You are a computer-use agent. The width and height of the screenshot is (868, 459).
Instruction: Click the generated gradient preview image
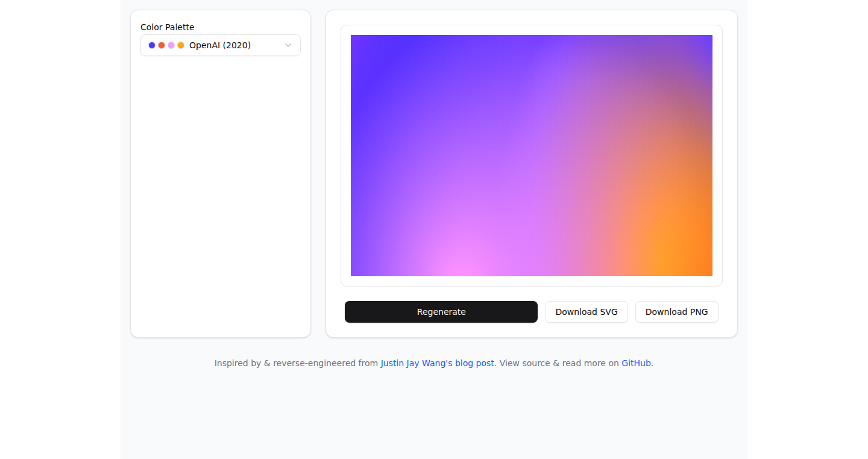532,156
